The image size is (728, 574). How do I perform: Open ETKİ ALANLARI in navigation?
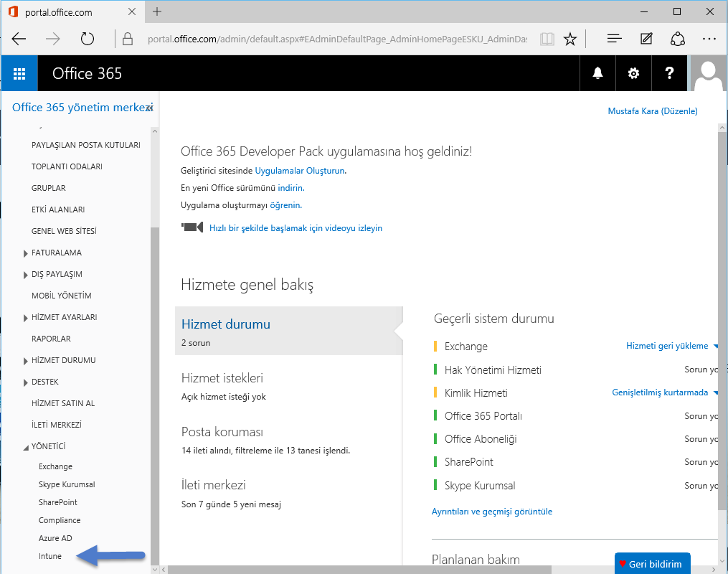(x=58, y=210)
